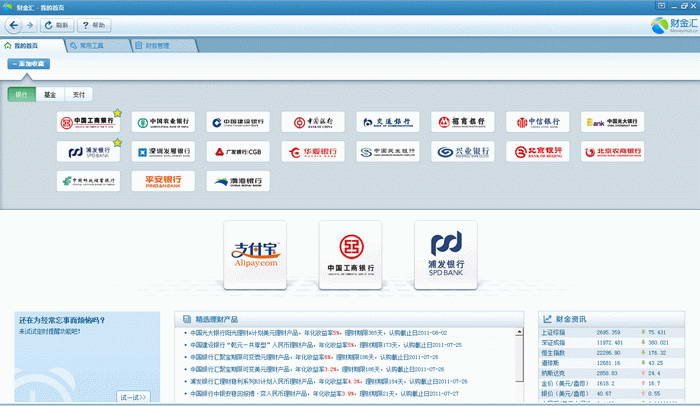Click the 精选理财产品 panel header icon
The image size is (700, 406).
187,319
